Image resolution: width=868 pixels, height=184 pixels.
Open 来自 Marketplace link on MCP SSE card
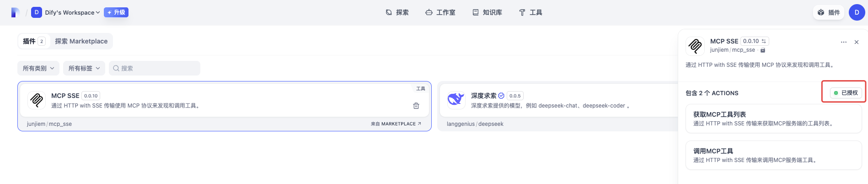click(396, 124)
